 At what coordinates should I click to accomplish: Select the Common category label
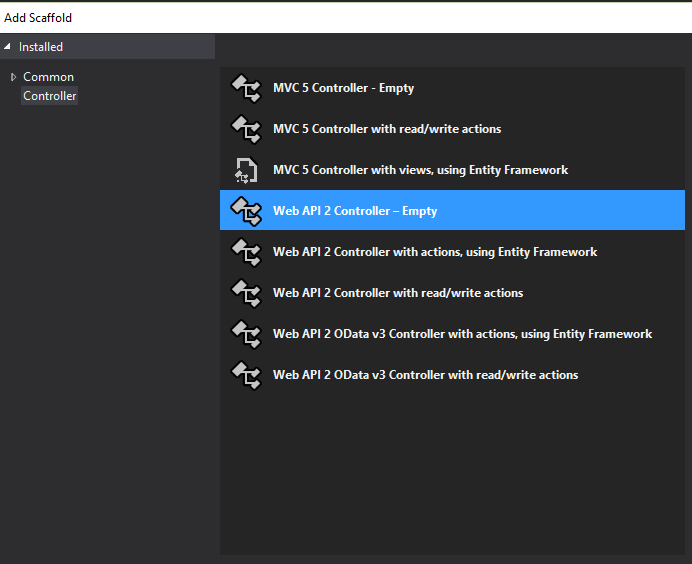48,77
